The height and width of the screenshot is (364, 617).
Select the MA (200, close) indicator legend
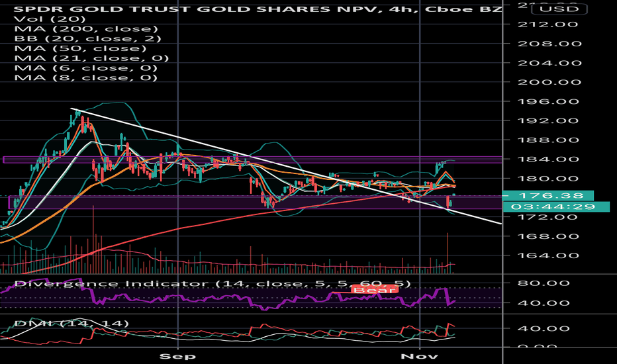click(x=86, y=28)
